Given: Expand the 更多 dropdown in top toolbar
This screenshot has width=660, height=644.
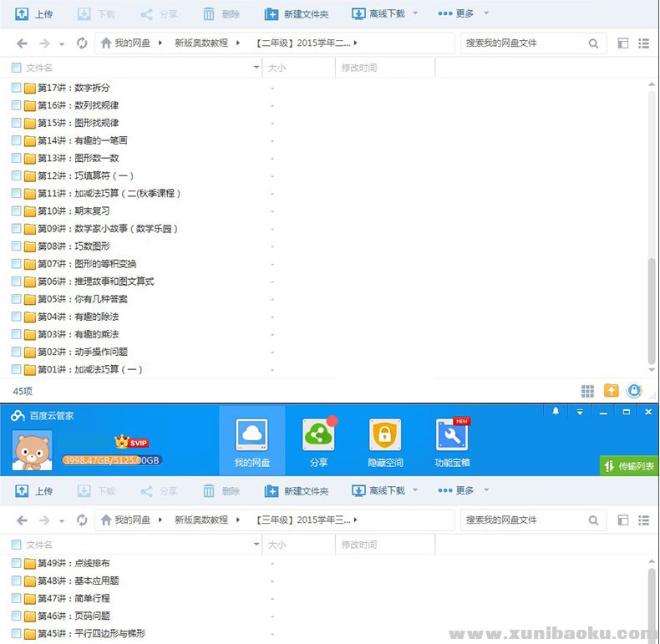Looking at the screenshot, I should 486,14.
